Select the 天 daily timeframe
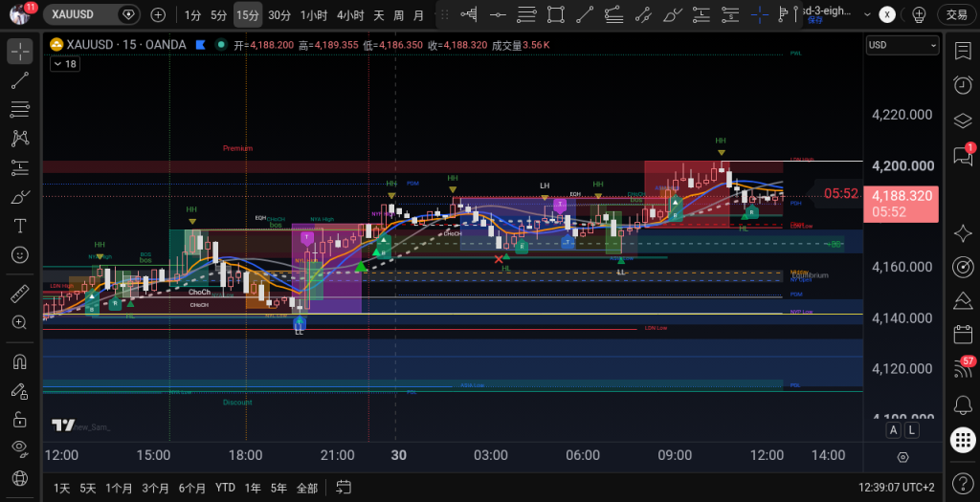 coord(379,15)
